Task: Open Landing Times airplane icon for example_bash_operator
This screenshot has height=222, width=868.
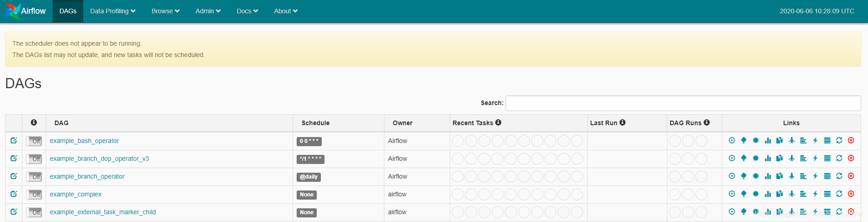Action: pyautogui.click(x=792, y=141)
